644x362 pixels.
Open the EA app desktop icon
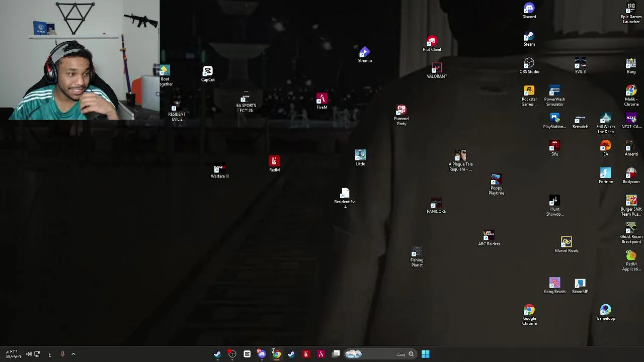point(606,149)
